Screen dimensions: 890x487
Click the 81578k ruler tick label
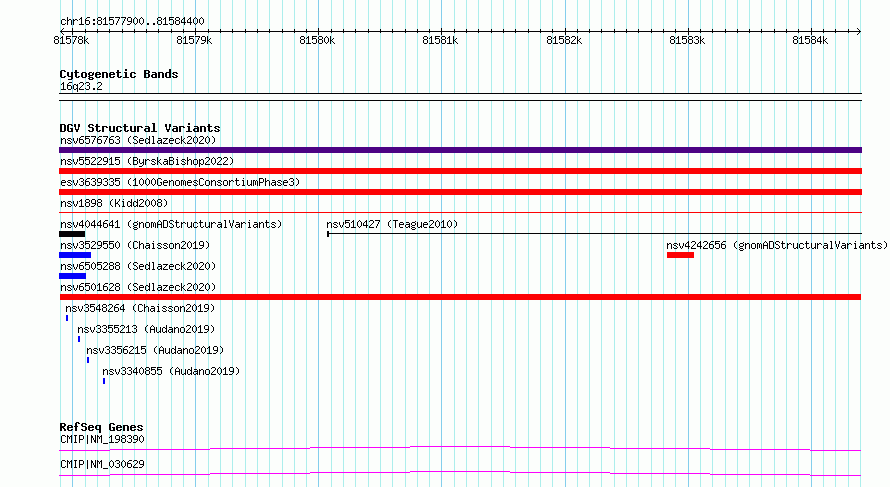click(x=71, y=40)
